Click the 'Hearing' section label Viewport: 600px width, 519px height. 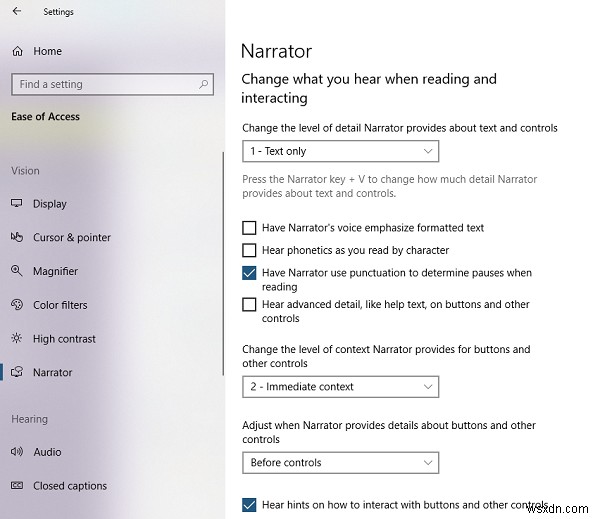(x=29, y=419)
